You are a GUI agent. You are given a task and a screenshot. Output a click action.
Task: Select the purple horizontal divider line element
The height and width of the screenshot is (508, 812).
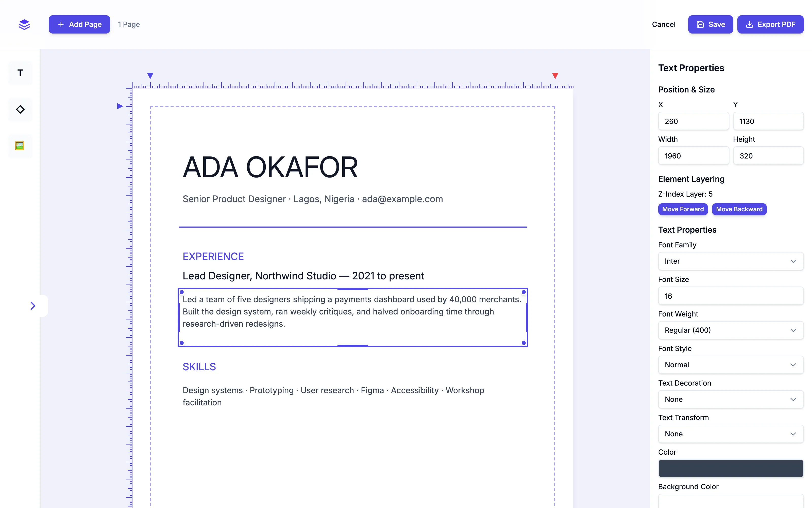[353, 227]
